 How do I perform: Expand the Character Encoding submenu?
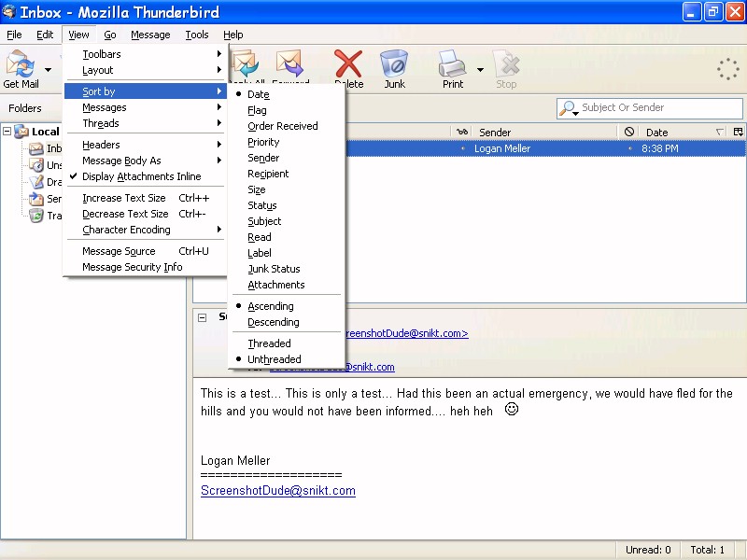click(x=145, y=230)
